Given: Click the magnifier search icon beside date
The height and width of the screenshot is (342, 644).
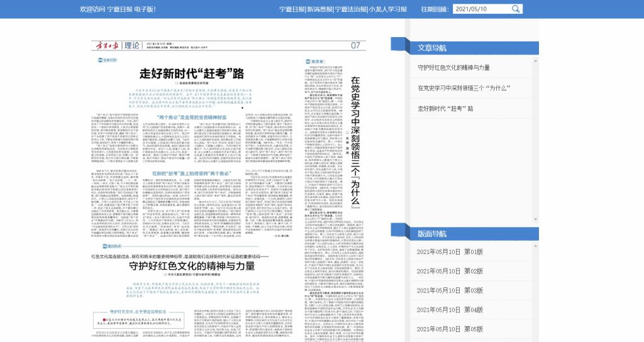Looking at the screenshot, I should click(x=516, y=9).
